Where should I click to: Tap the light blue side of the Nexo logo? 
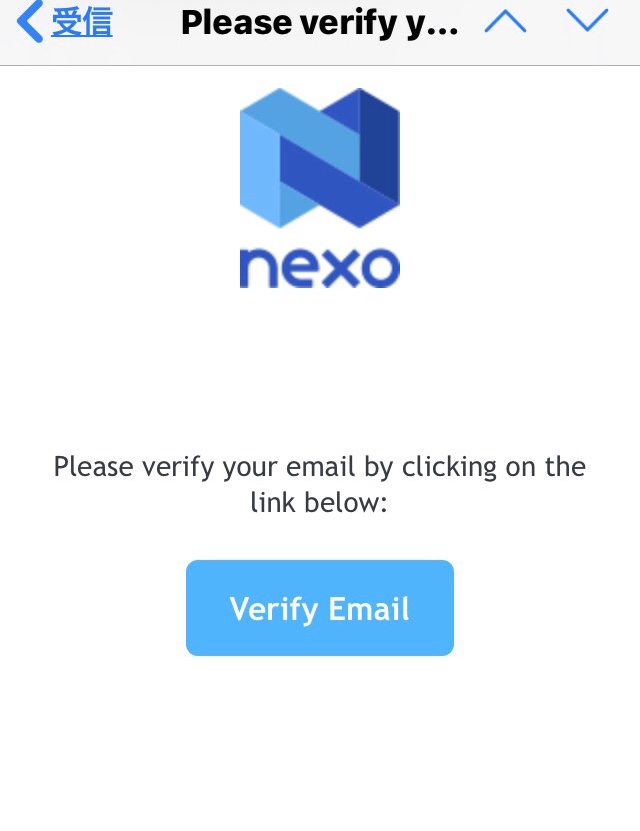(x=259, y=170)
